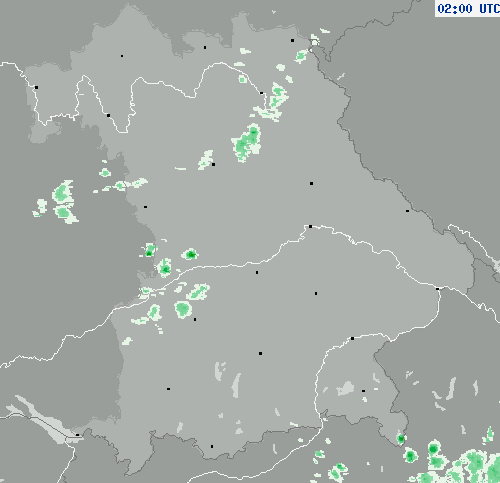Select the city marker on the white river line near the southeast district
Viewport: 500px width, 483px height.
tap(352, 338)
